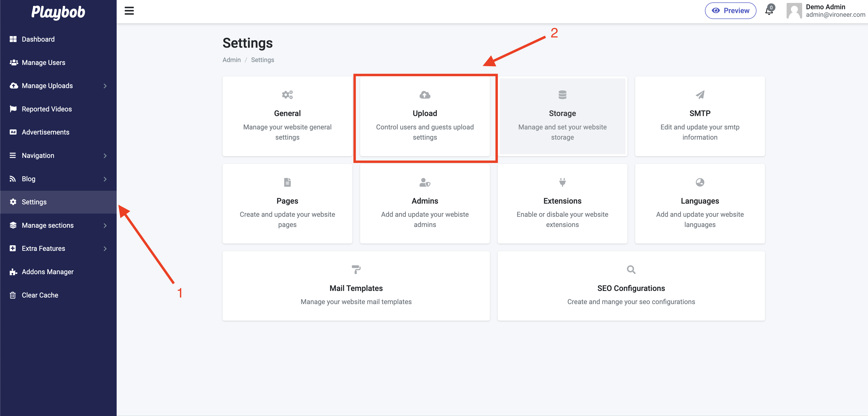This screenshot has height=416, width=868.
Task: Open the notifications bell icon
Action: (769, 10)
